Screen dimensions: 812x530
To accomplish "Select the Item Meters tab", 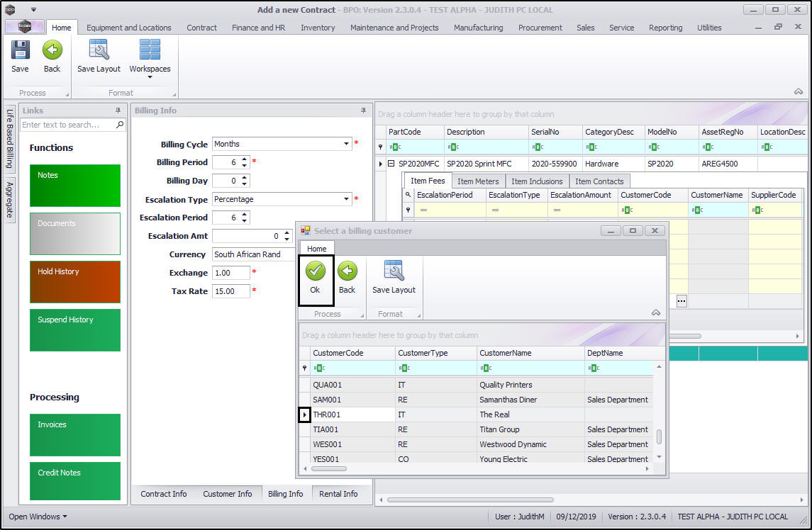I will click(478, 181).
